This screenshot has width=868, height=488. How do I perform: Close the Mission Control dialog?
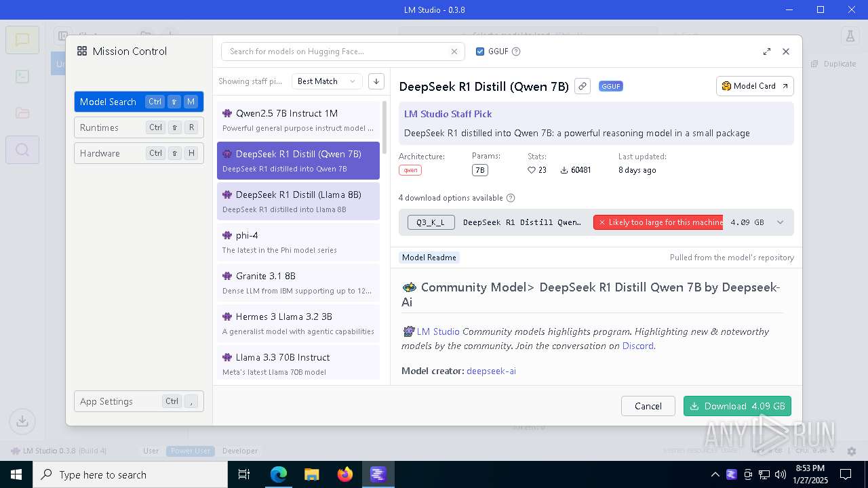click(786, 52)
